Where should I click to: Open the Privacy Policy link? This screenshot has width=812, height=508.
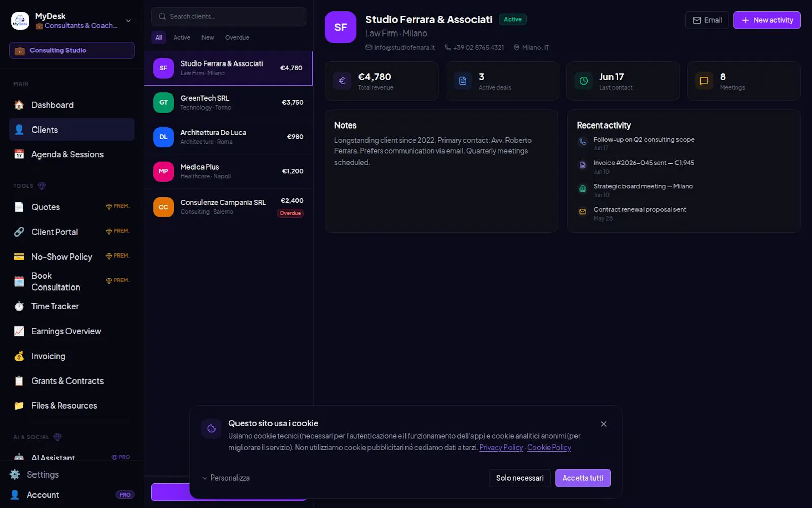(501, 448)
